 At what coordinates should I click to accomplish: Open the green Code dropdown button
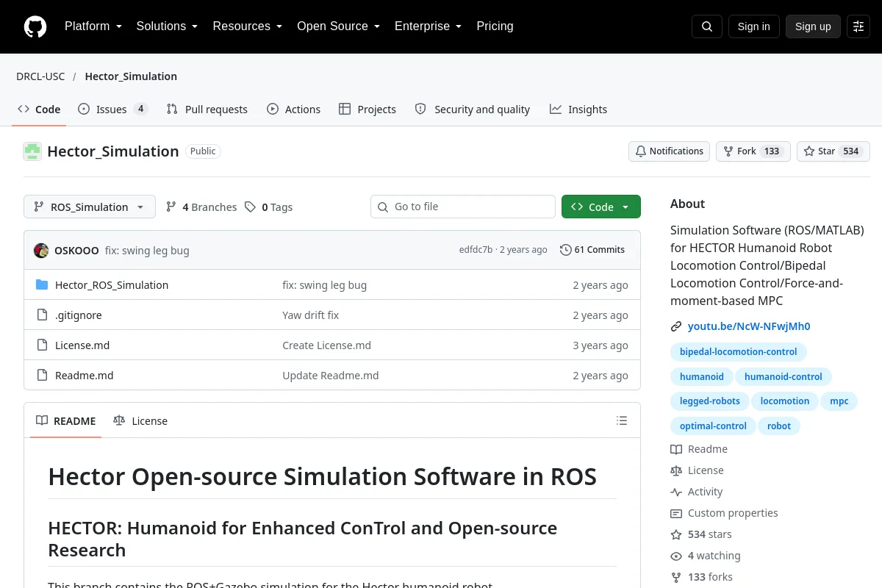[x=601, y=207]
